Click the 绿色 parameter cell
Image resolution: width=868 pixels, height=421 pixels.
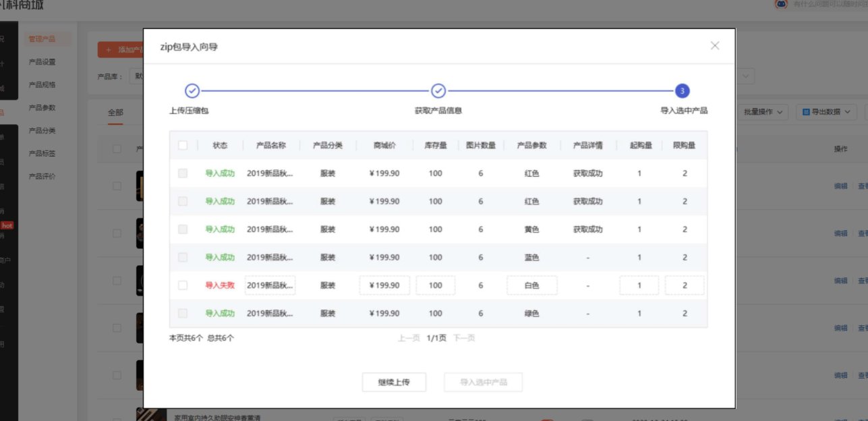[532, 313]
